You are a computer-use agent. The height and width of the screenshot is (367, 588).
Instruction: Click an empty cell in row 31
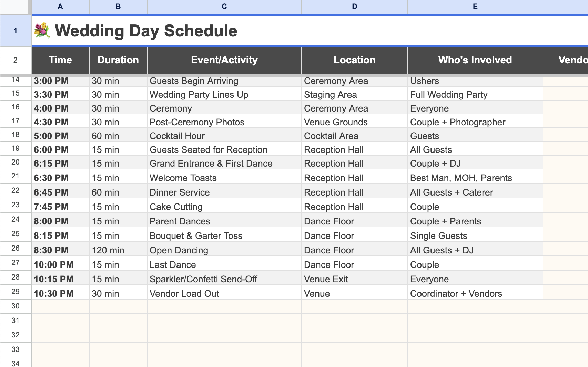[224, 321]
